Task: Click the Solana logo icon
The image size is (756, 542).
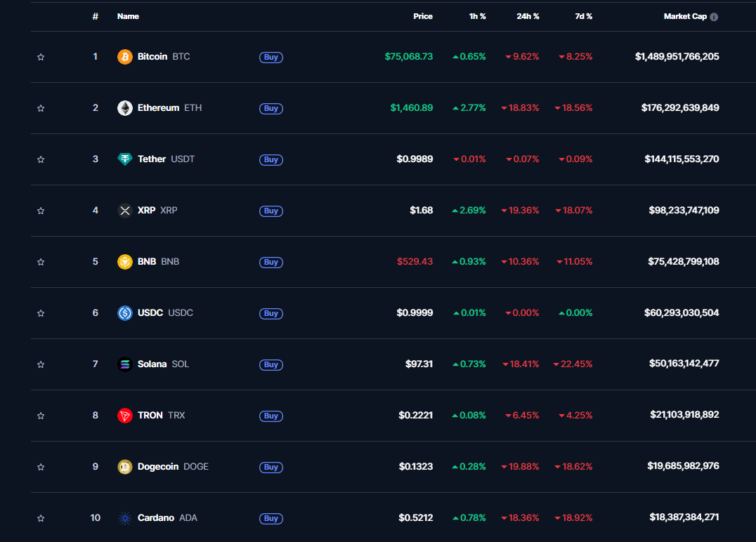Action: tap(125, 364)
